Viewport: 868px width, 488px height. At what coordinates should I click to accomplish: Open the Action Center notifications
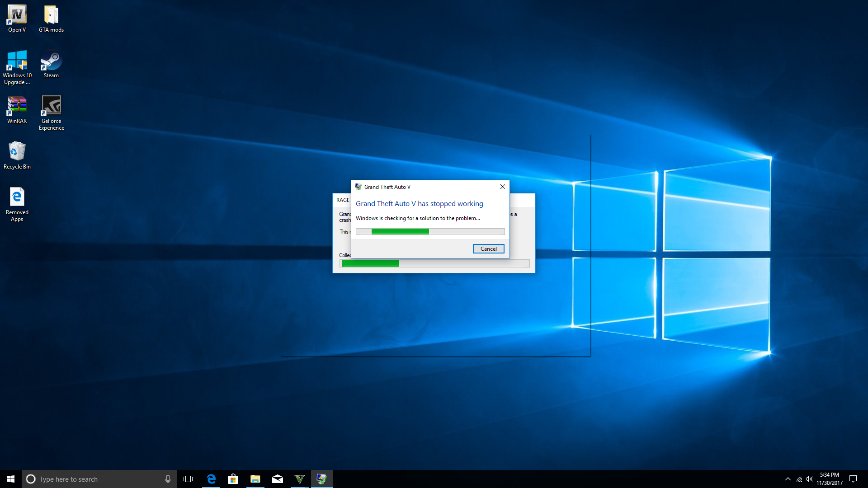(x=853, y=479)
